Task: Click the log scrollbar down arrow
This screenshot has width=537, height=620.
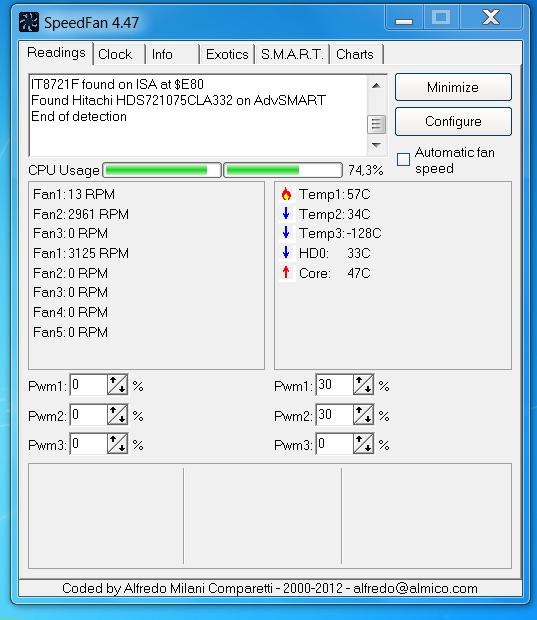Action: 376,145
